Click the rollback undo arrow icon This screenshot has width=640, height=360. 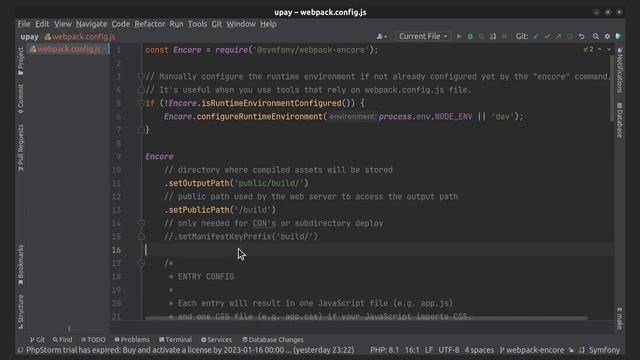(x=581, y=36)
